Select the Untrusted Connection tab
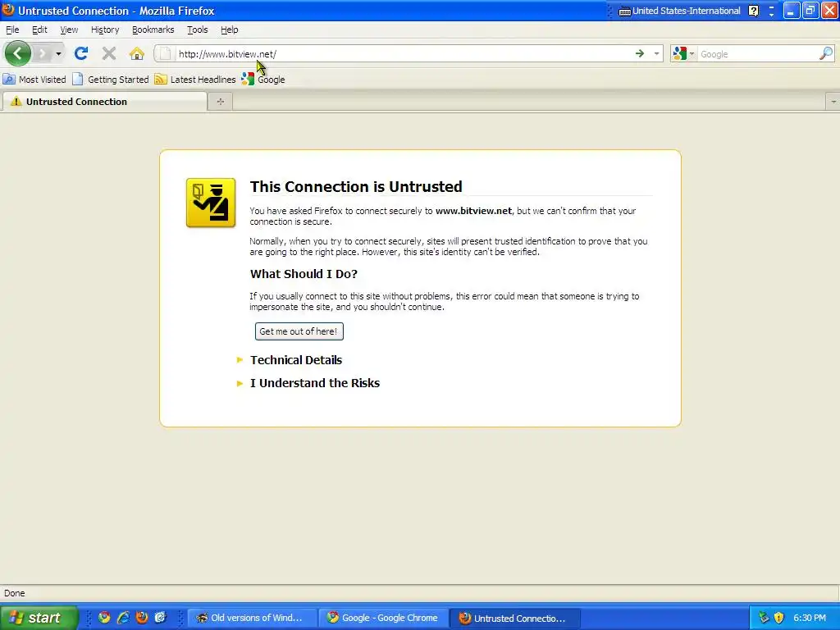This screenshot has width=840, height=630. pos(104,101)
